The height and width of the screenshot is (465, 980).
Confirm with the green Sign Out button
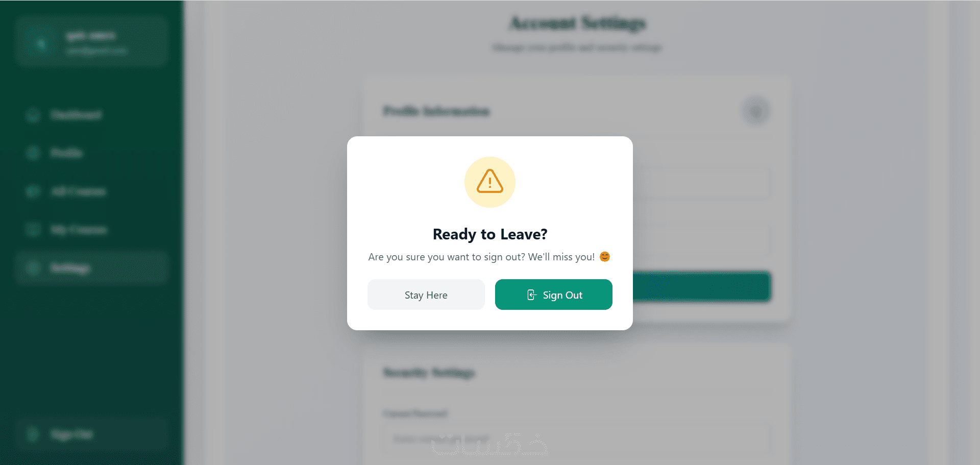(x=554, y=295)
